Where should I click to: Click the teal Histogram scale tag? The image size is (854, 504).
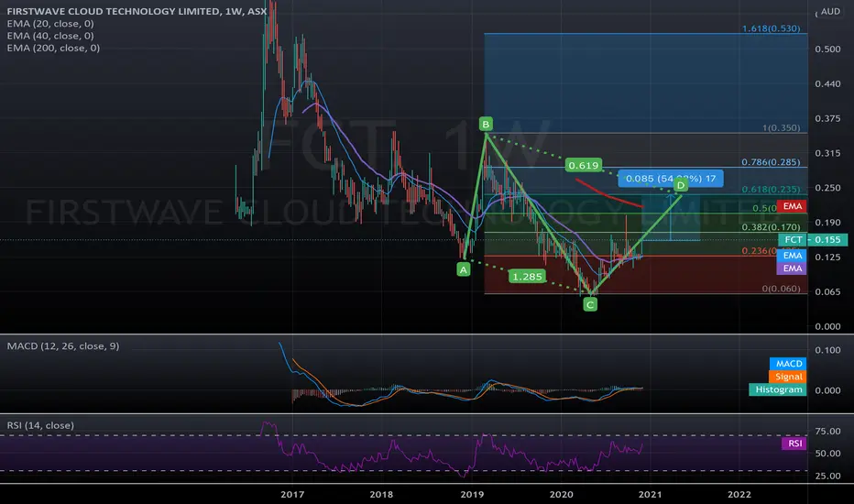(x=778, y=389)
